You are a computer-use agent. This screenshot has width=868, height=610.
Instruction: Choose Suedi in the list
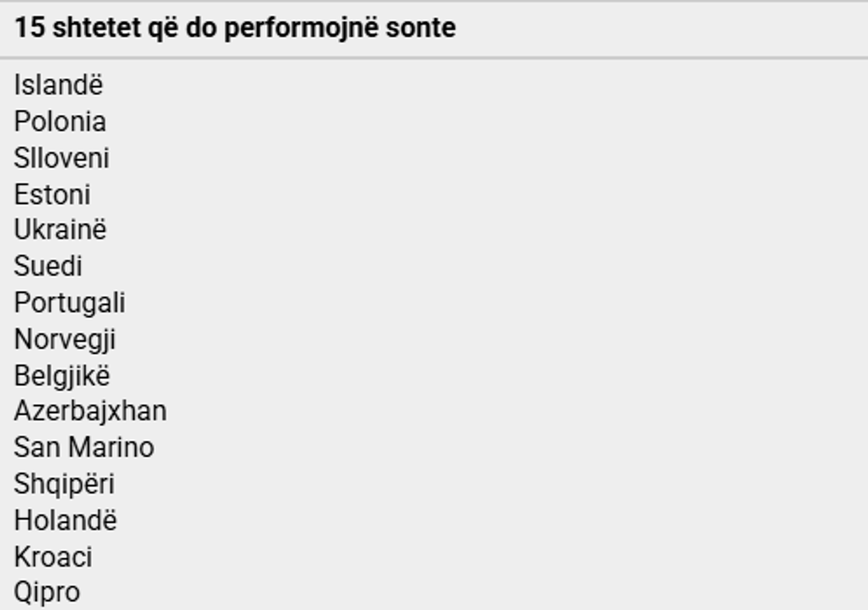click(48, 266)
